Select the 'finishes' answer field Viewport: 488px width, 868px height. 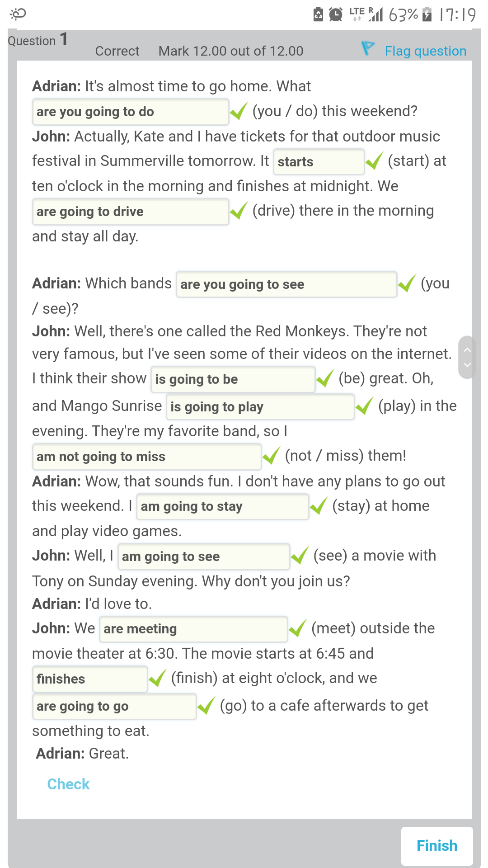90,679
